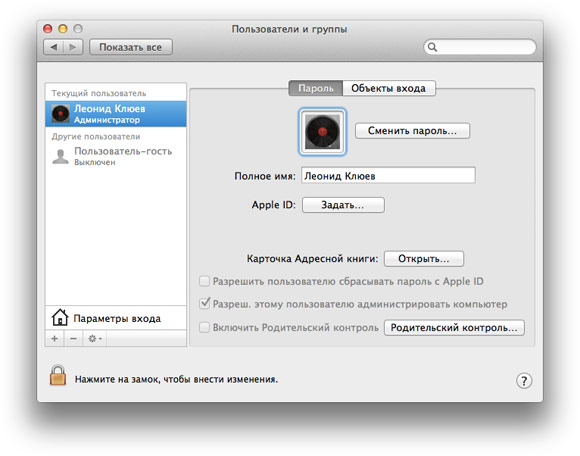Click the Показать все button
The width and height of the screenshot is (580, 456).
pyautogui.click(x=131, y=47)
